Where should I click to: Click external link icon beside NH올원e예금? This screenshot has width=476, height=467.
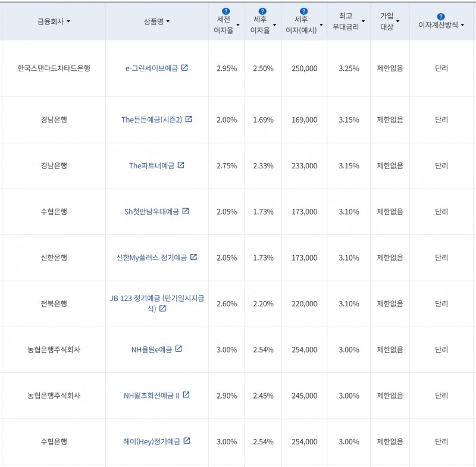point(178,349)
